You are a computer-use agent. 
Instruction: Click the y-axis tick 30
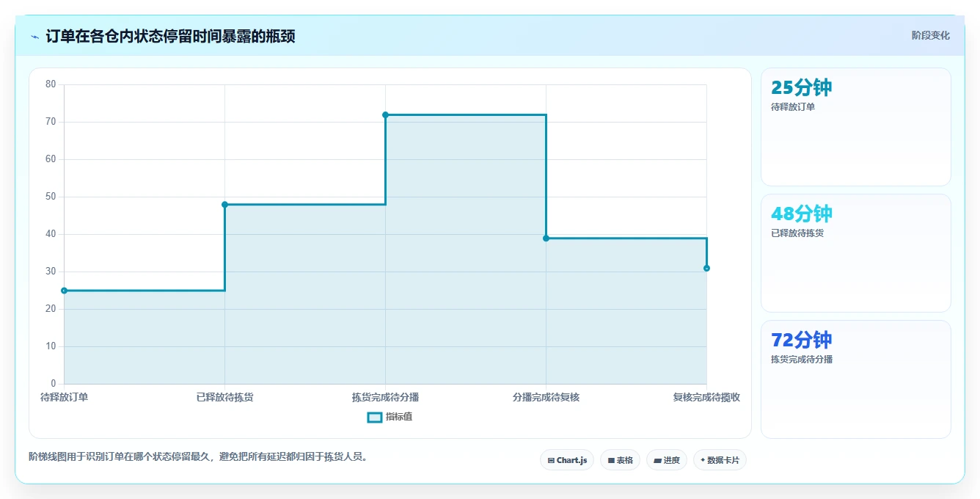tap(51, 272)
